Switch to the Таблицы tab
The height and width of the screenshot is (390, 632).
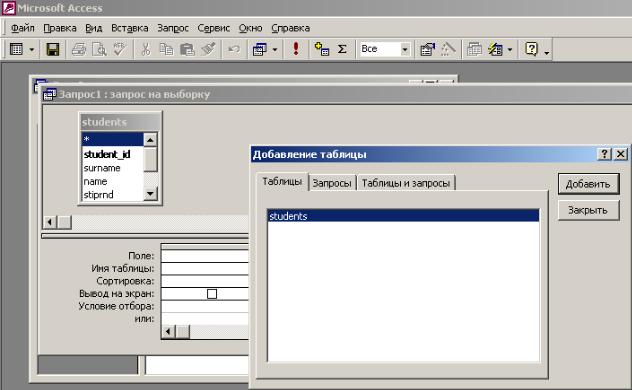tap(282, 182)
